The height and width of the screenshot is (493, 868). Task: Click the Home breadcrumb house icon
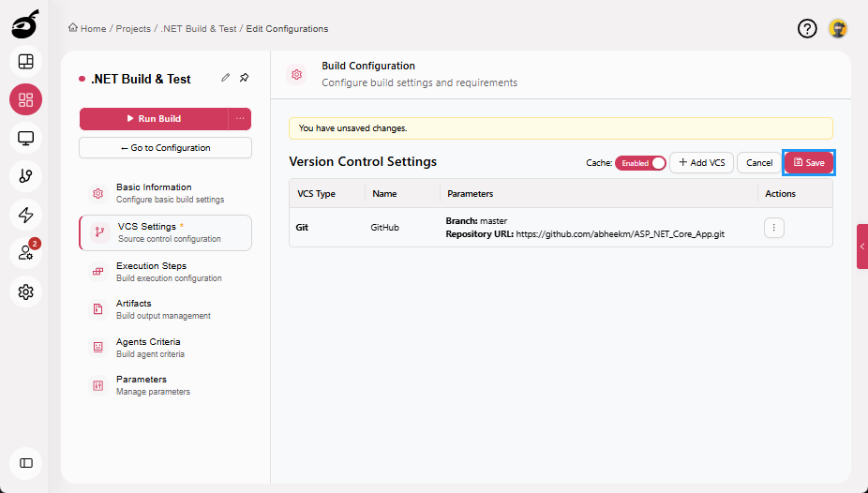tap(73, 28)
